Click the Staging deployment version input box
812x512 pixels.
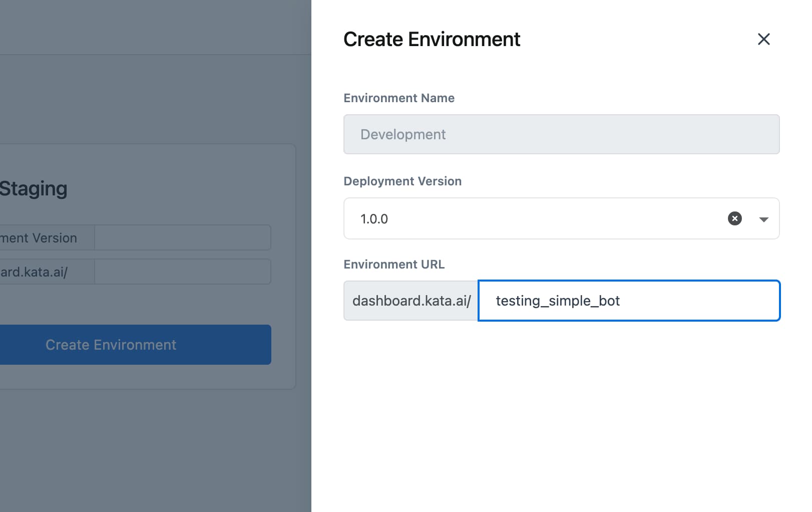pyautogui.click(x=183, y=237)
